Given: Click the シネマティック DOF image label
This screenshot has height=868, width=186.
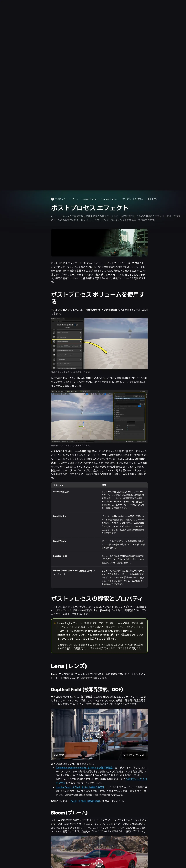Looking at the screenshot, I should click(x=134, y=755).
